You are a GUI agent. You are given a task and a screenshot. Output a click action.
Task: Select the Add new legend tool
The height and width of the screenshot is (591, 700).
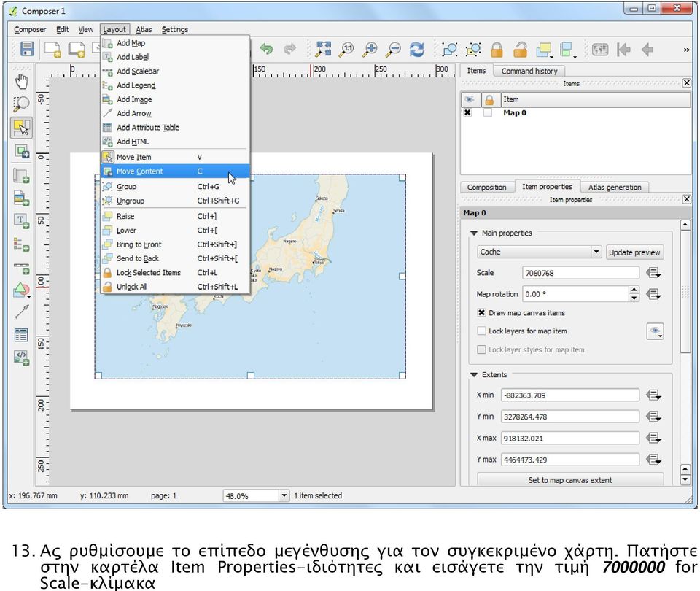(21, 244)
